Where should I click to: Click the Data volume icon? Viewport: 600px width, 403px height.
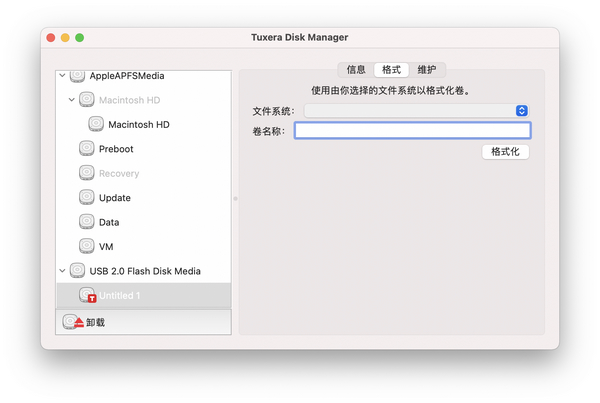coord(86,222)
